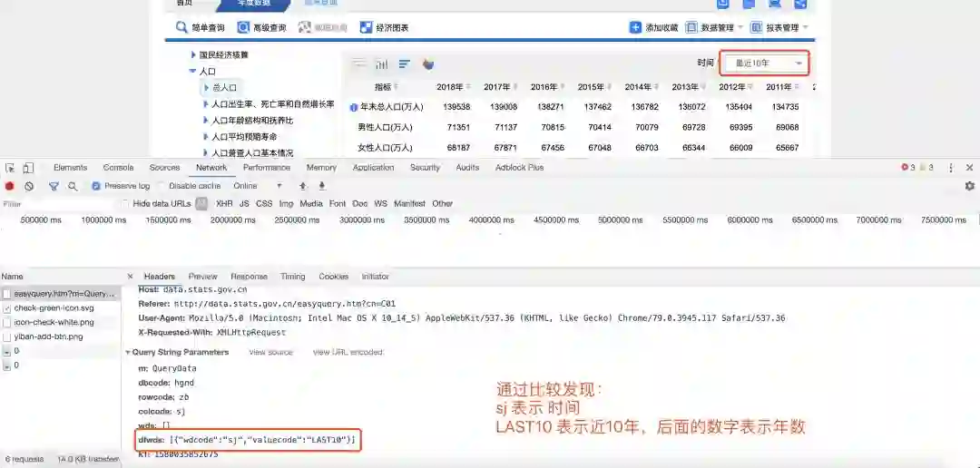
Task: Click the 简单查询 search icon
Action: 181,27
